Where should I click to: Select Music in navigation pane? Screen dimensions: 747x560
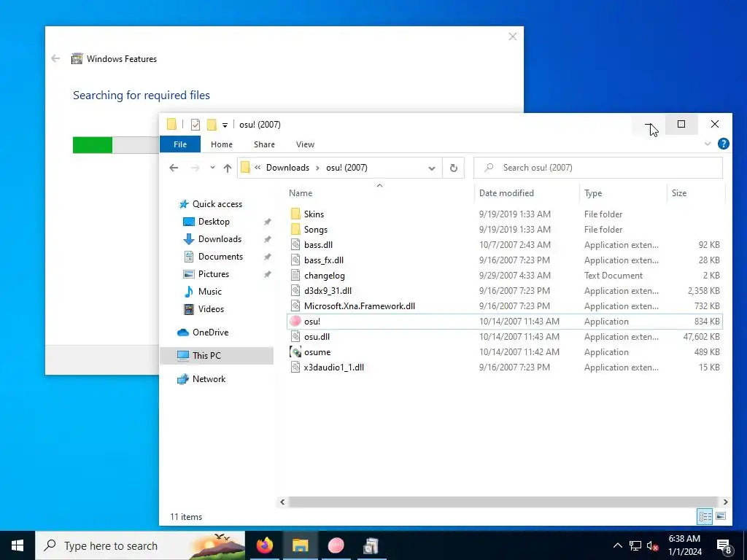tap(209, 292)
